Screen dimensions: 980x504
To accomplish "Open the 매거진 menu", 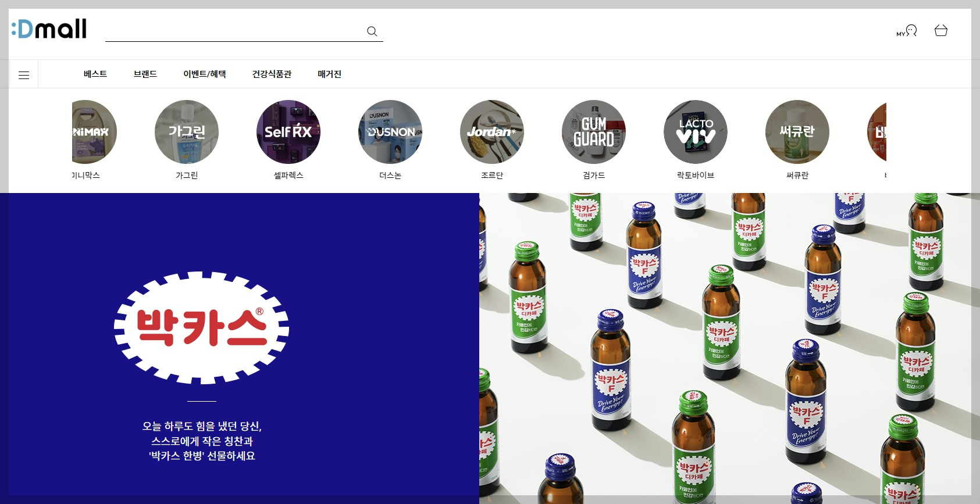I will [330, 74].
